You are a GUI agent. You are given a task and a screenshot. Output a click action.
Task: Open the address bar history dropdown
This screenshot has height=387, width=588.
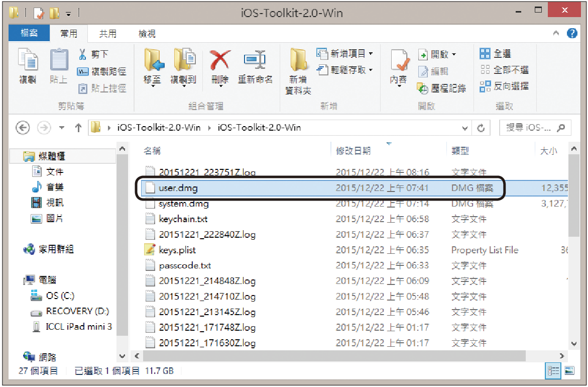465,128
